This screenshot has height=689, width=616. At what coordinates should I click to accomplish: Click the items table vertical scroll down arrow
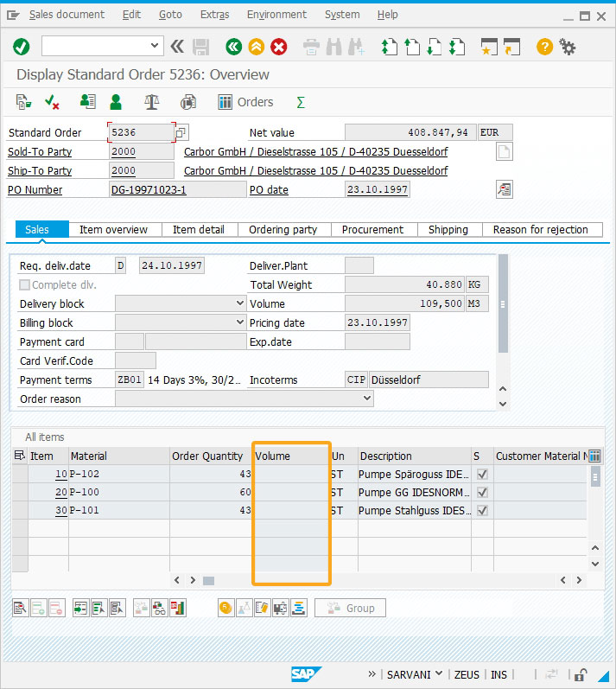click(595, 564)
